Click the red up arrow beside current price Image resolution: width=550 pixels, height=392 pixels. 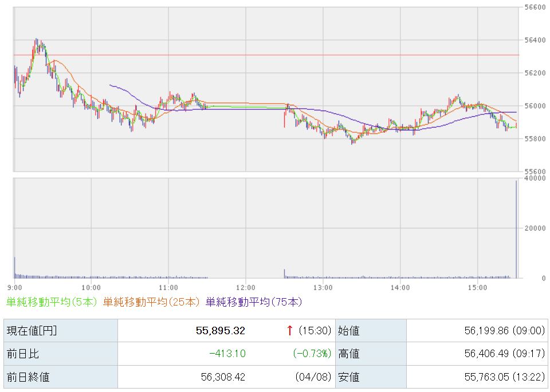(x=290, y=330)
